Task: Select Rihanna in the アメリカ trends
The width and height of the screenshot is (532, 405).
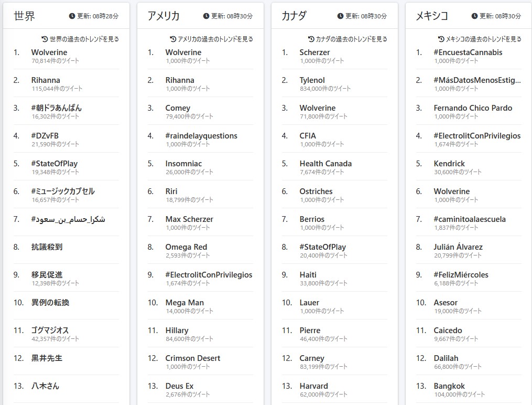Action: (x=180, y=80)
